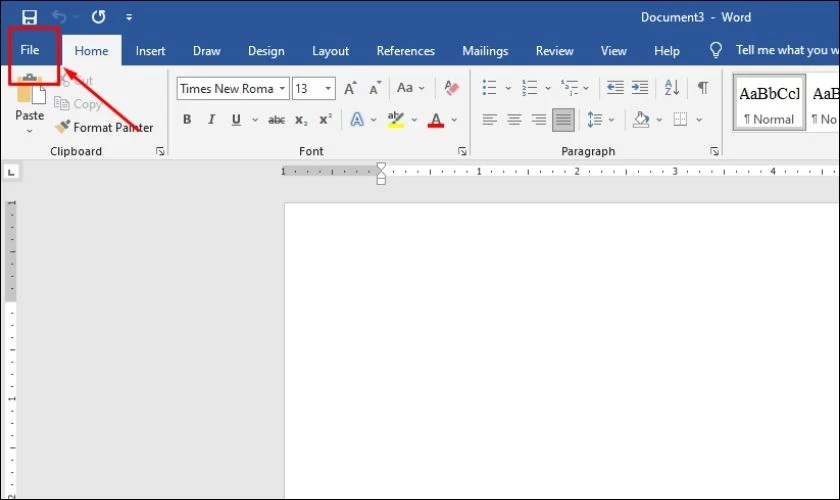The height and width of the screenshot is (500, 840).
Task: Click the Shading paint bucket icon
Action: [641, 120]
